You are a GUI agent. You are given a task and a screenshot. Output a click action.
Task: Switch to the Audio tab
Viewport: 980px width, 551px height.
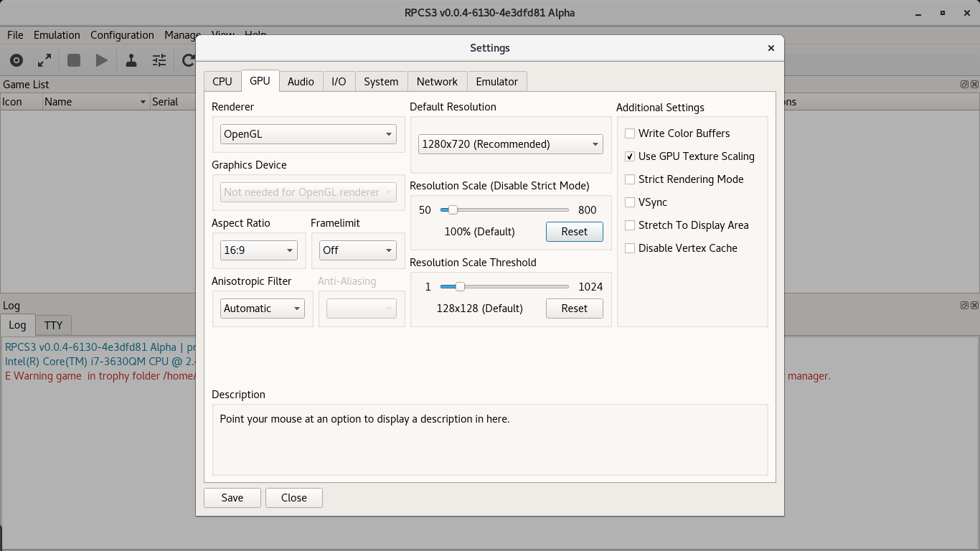point(301,82)
